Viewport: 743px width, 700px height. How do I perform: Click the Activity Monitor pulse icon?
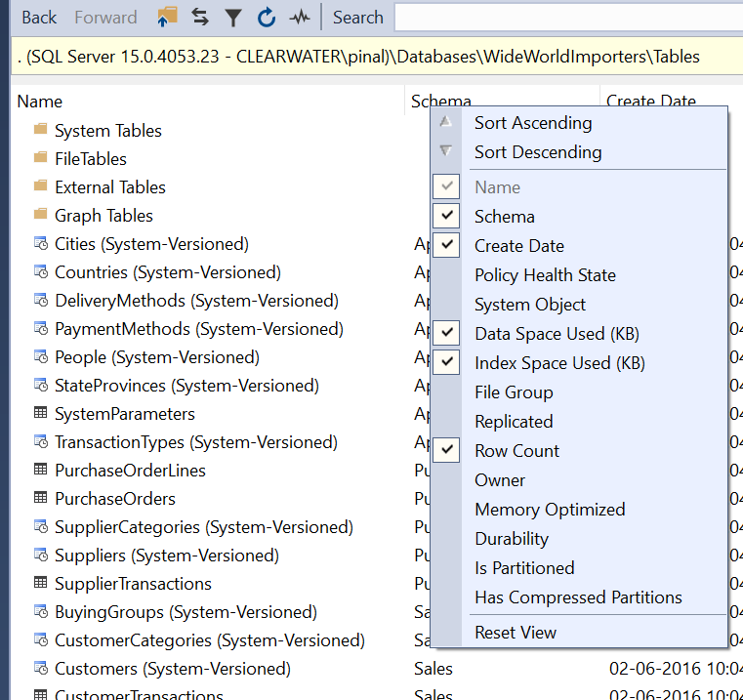click(x=300, y=18)
